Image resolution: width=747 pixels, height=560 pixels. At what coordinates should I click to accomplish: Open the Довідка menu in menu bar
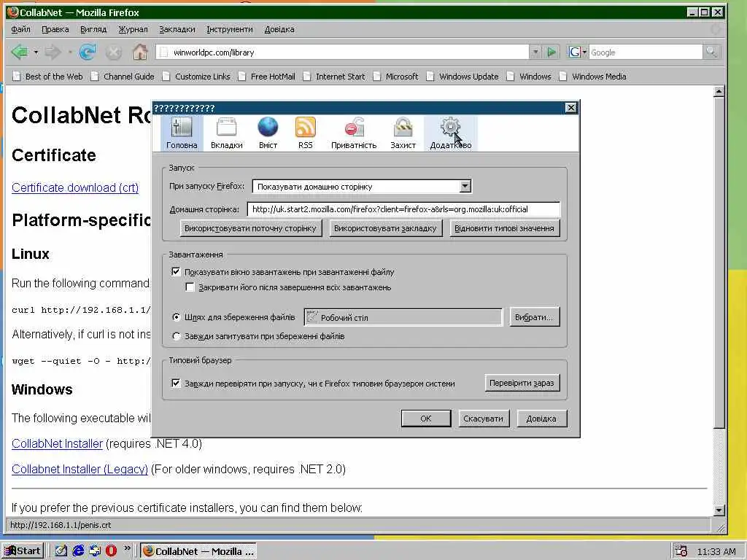pyautogui.click(x=279, y=29)
